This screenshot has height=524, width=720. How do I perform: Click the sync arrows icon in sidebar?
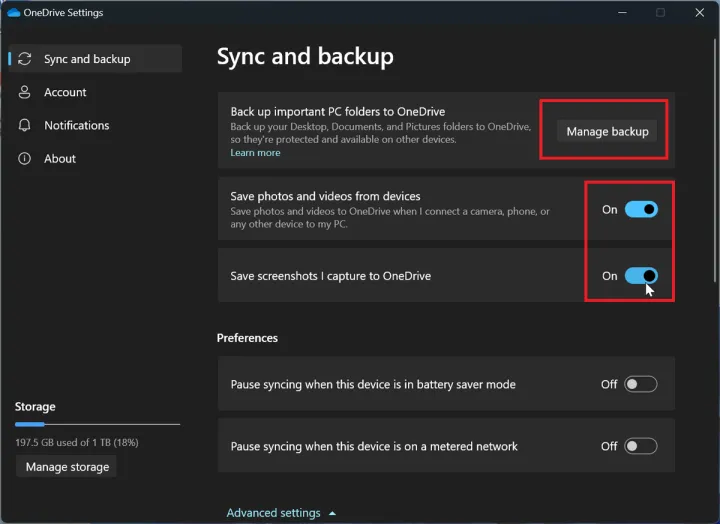coord(25,59)
